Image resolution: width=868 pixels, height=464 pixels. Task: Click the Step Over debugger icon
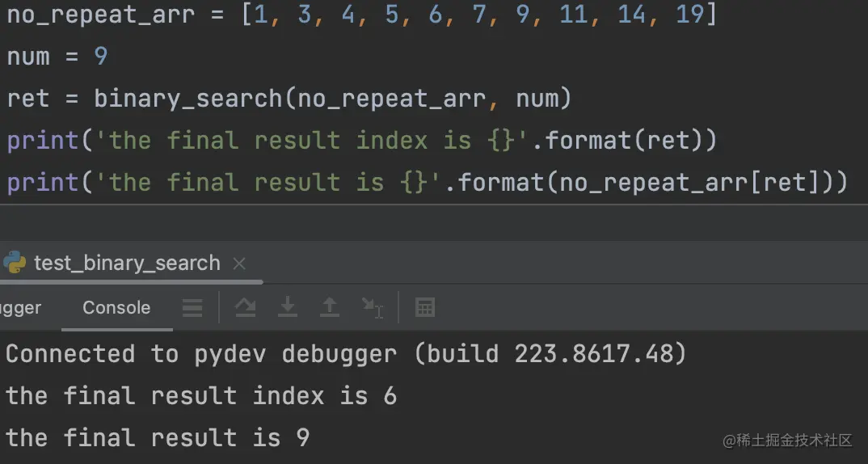(x=245, y=307)
